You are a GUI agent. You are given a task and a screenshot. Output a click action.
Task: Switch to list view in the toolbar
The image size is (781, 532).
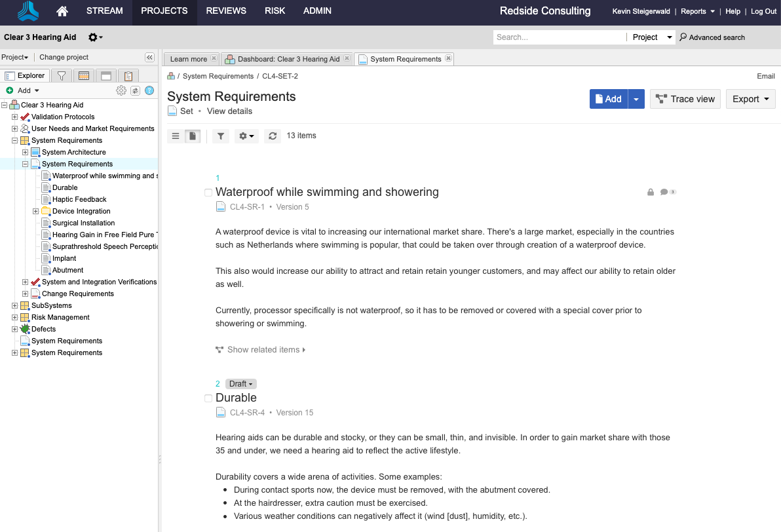tap(176, 136)
